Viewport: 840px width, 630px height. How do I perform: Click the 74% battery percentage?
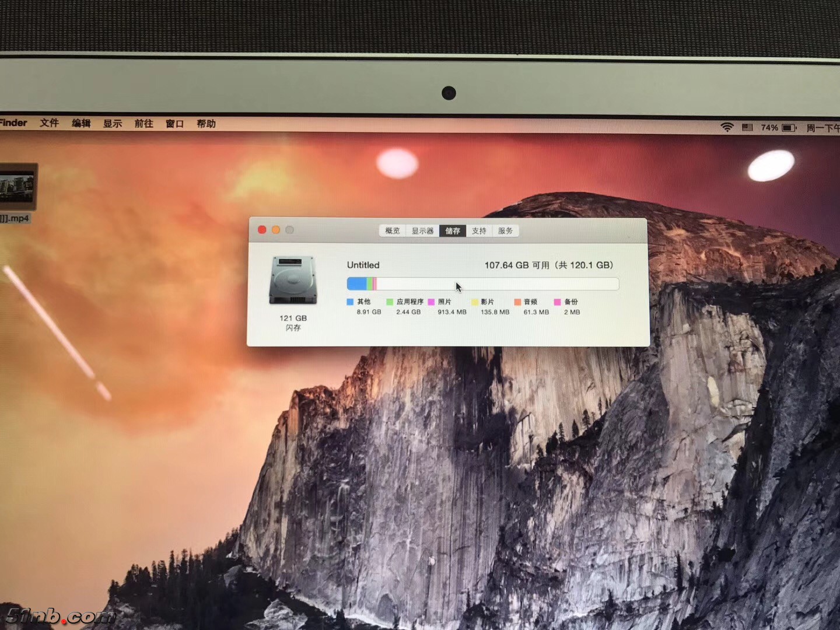click(769, 128)
